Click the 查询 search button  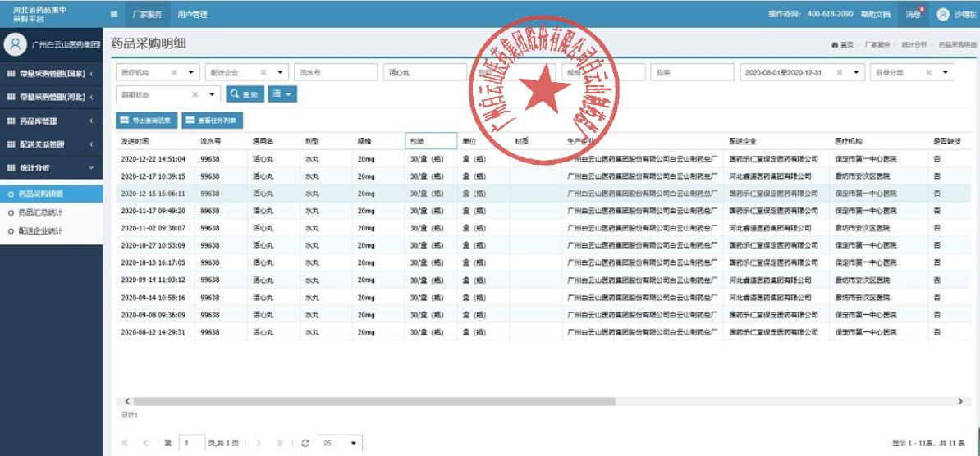coord(245,94)
